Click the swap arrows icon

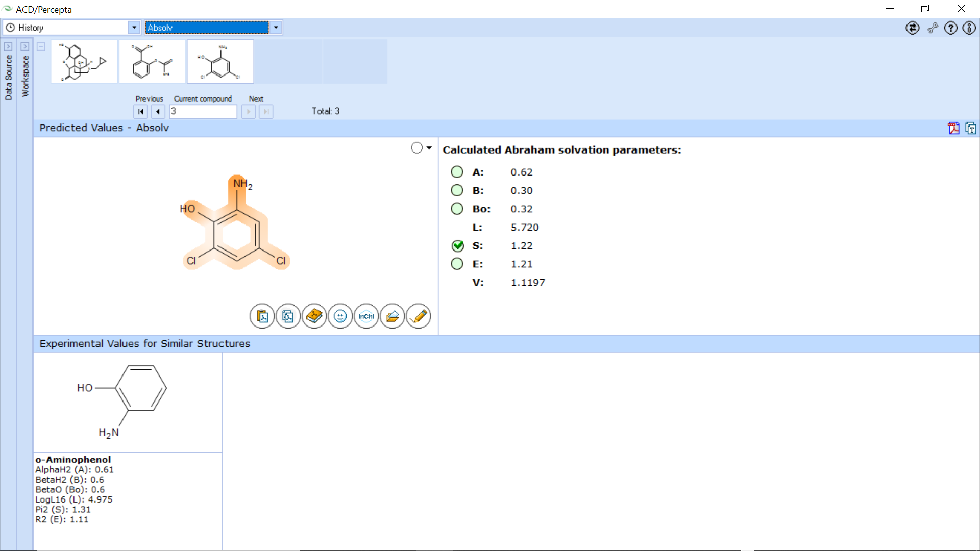(913, 28)
